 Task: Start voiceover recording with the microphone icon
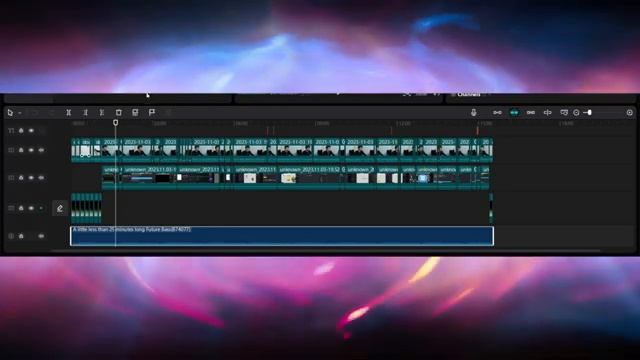pyautogui.click(x=473, y=113)
